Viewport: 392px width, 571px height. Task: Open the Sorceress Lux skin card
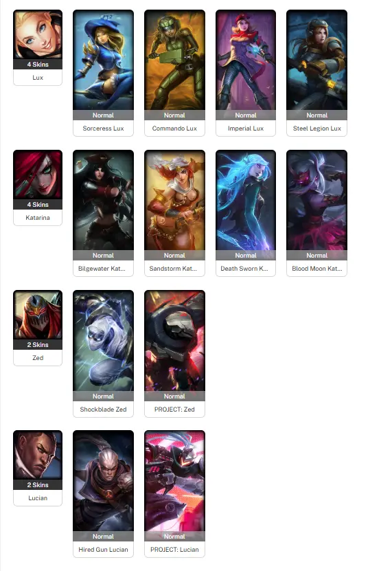104,74
